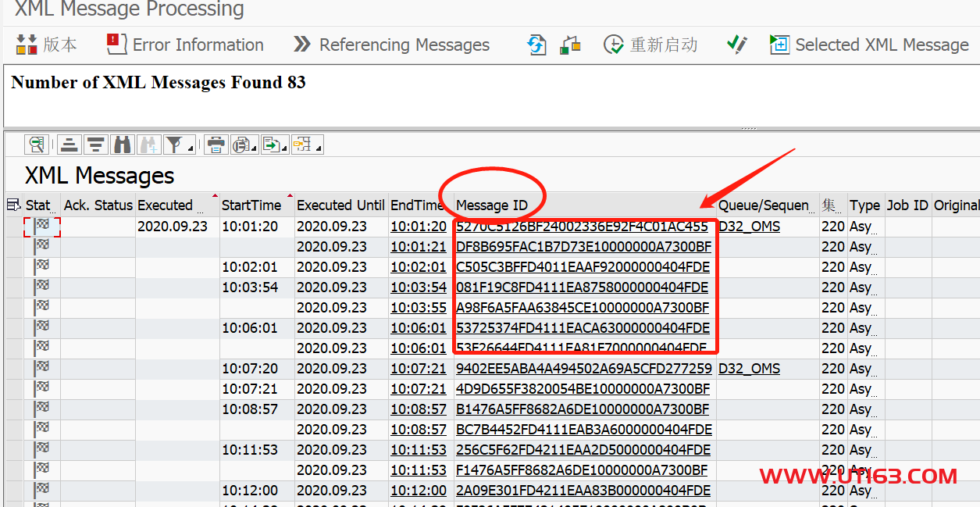
Task: Select the status icon on the second row
Action: 43,246
